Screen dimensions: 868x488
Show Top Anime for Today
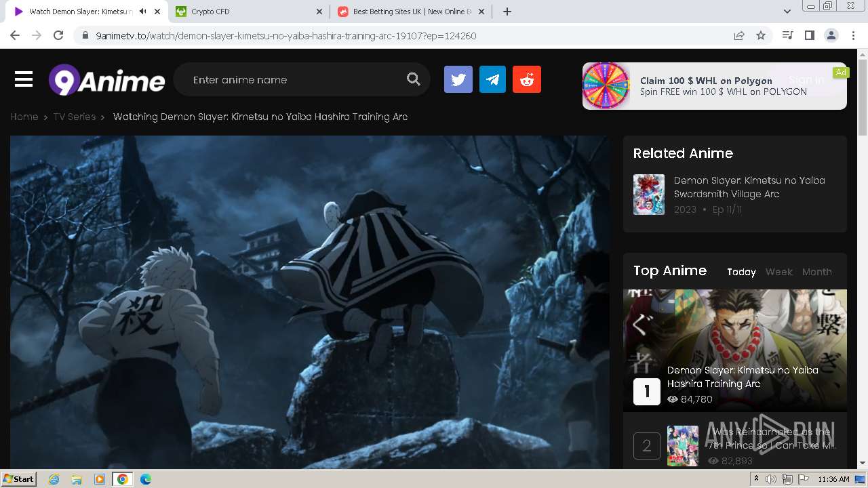pyautogui.click(x=741, y=272)
